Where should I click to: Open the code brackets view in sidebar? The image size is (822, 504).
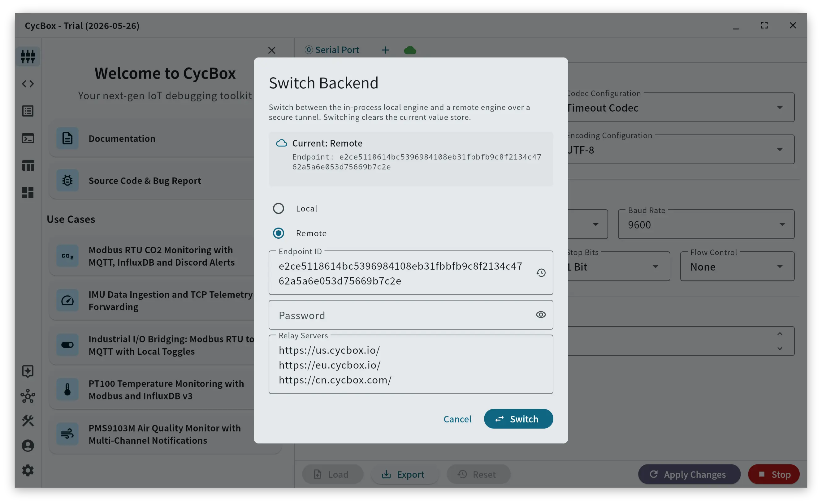[x=28, y=84]
